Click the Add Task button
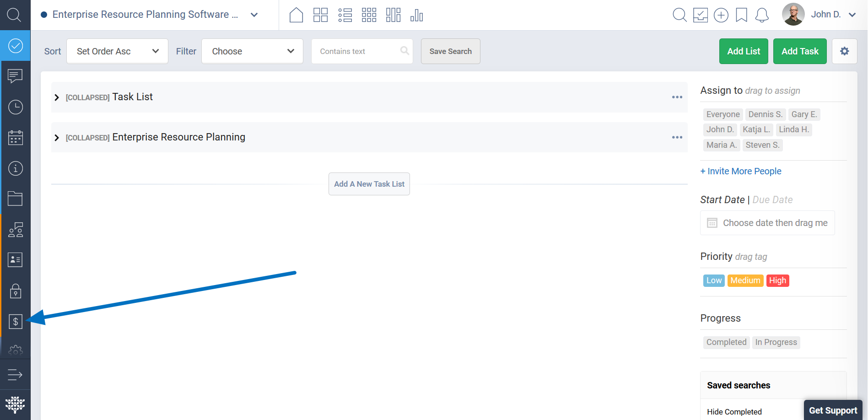The width and height of the screenshot is (868, 420). pyautogui.click(x=799, y=51)
